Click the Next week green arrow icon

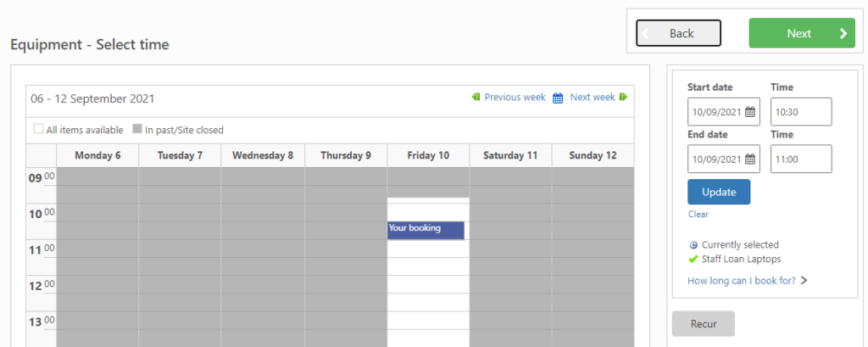pyautogui.click(x=624, y=98)
